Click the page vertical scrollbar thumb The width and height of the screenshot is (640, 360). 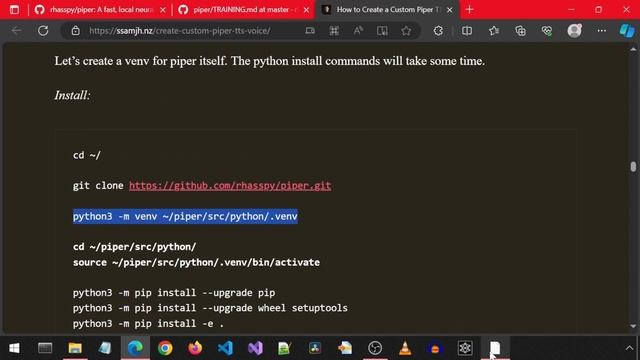tap(633, 167)
